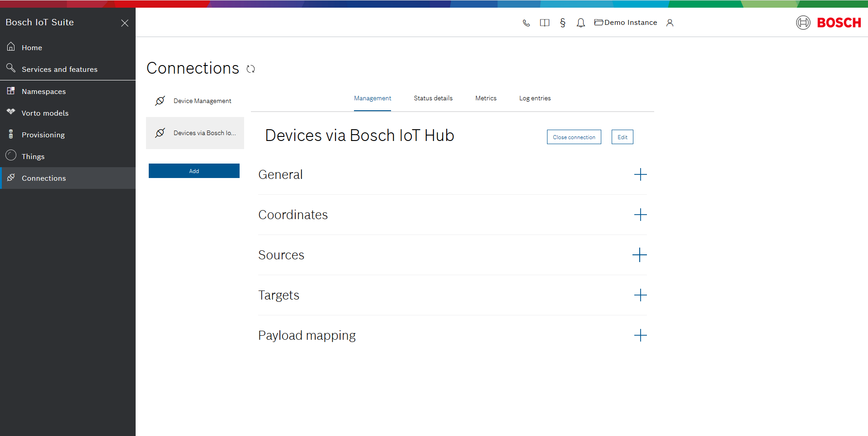Expand the Payload mapping section
The height and width of the screenshot is (436, 868).
click(640, 335)
